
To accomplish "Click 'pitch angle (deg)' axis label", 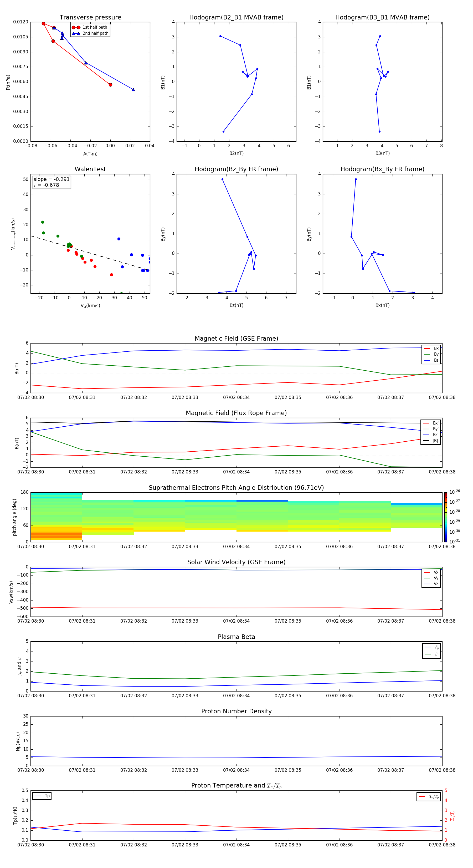I will (x=14, y=517).
